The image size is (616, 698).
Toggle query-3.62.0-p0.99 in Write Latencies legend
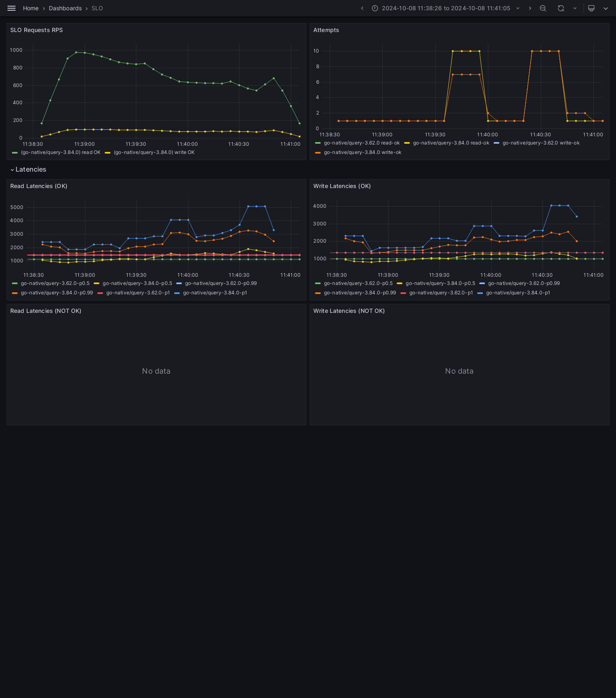[x=524, y=283]
